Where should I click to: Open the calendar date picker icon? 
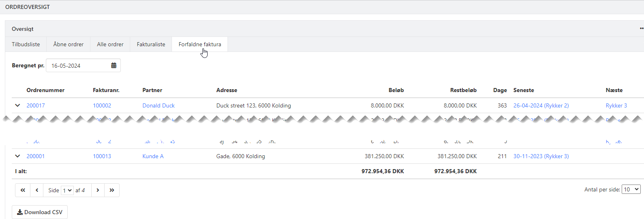(114, 66)
